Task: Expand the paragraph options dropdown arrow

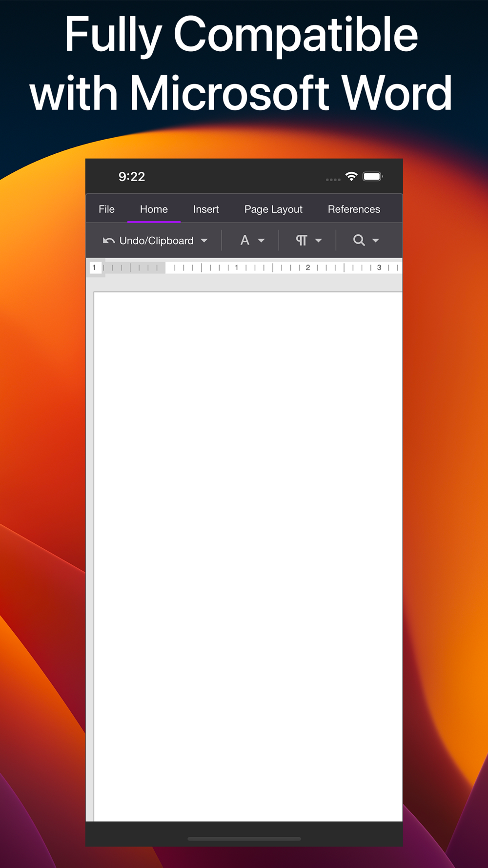Action: coord(319,241)
